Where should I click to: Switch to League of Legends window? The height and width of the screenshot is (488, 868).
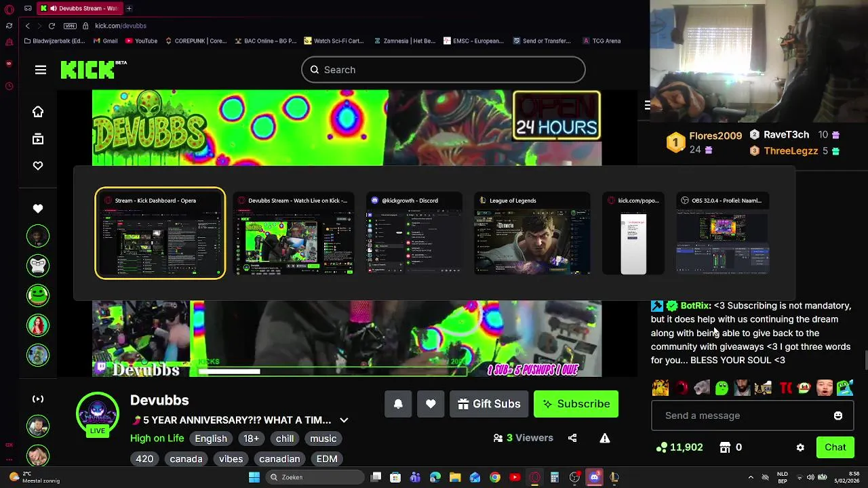click(x=532, y=234)
